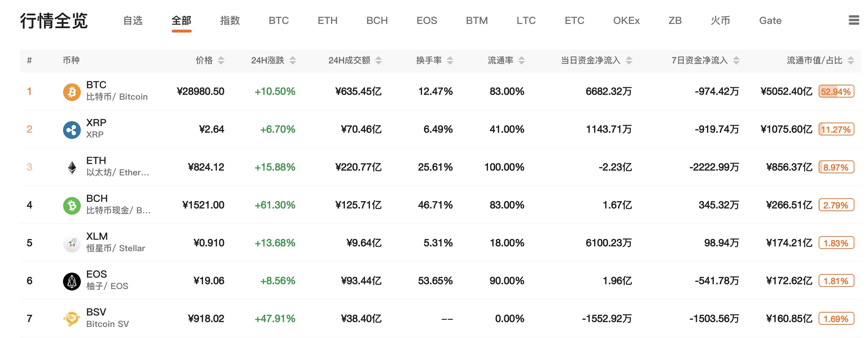
Task: Open the 火币 exchange tab
Action: coord(720,20)
